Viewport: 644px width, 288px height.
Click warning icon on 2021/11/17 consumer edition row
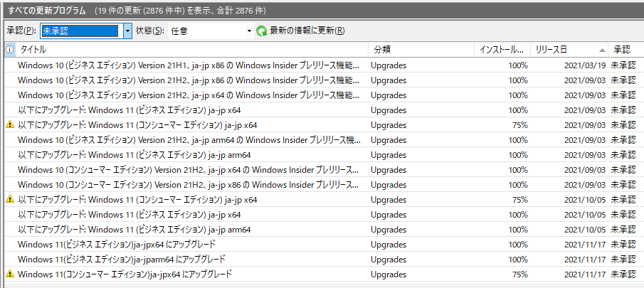click(10, 274)
